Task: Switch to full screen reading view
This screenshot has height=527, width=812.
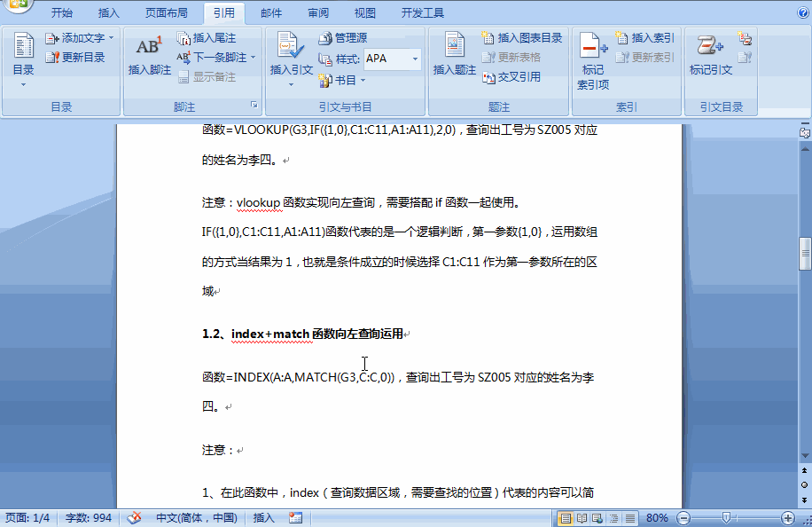Action: pos(582,517)
